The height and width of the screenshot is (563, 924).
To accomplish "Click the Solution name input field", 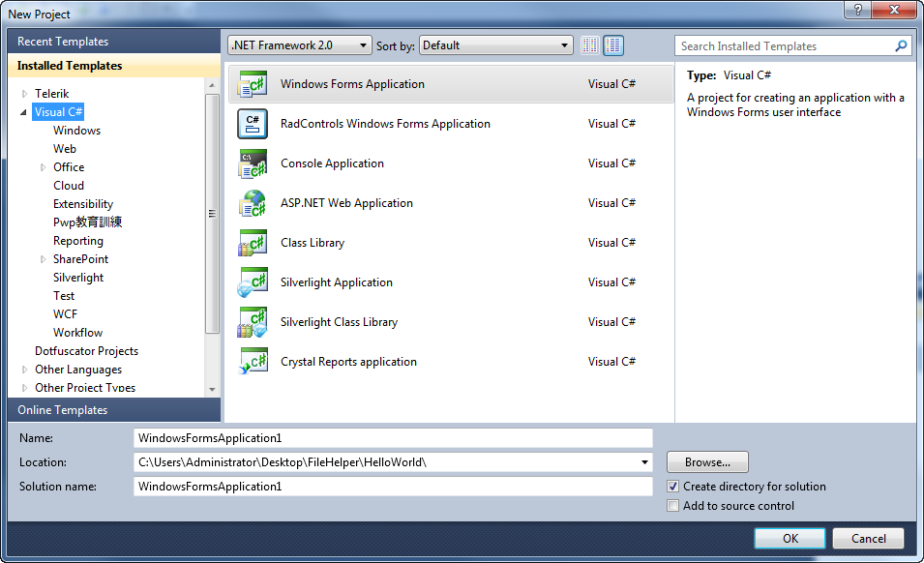I will [393, 487].
